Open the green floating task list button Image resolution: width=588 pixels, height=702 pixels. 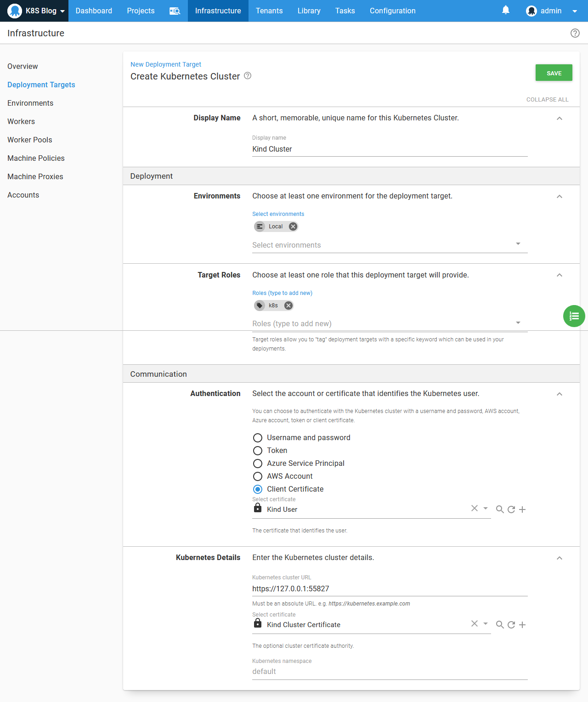pos(574,316)
